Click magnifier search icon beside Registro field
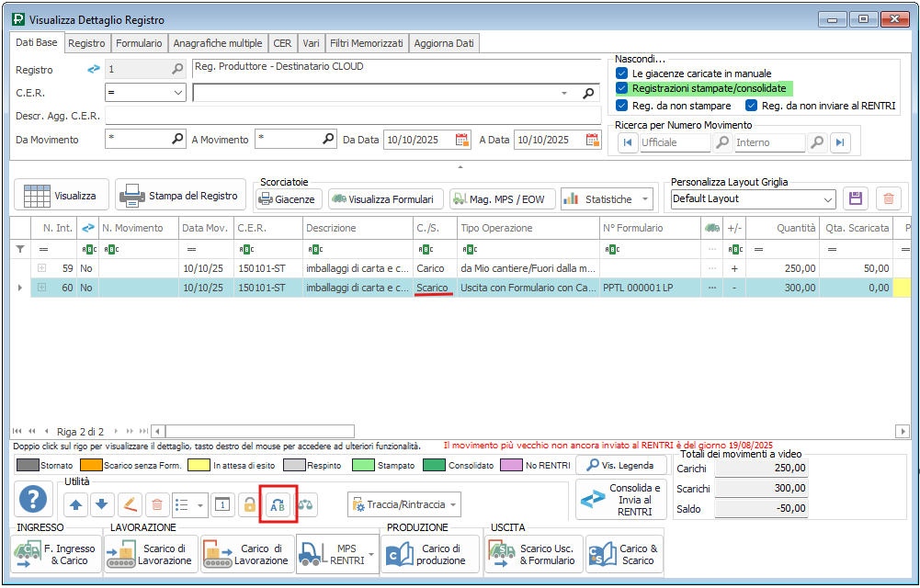Screen dimensions: 920x588 pyautogui.click(x=176, y=69)
